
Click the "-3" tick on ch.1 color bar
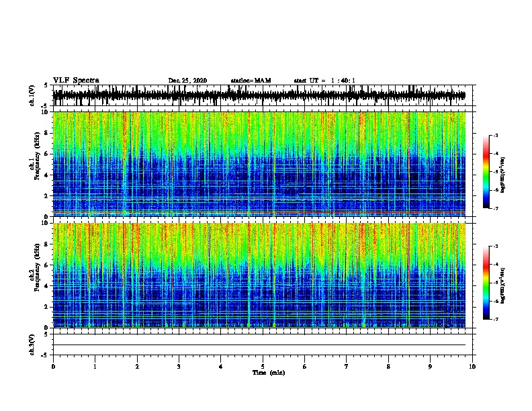coord(495,135)
